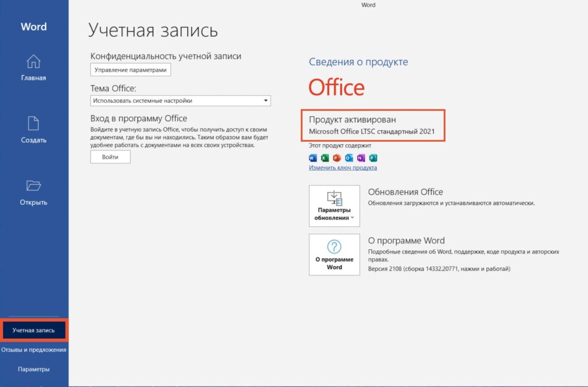588x387 pixels.
Task: Click the Outlook app icon under product contents
Action: 349,158
